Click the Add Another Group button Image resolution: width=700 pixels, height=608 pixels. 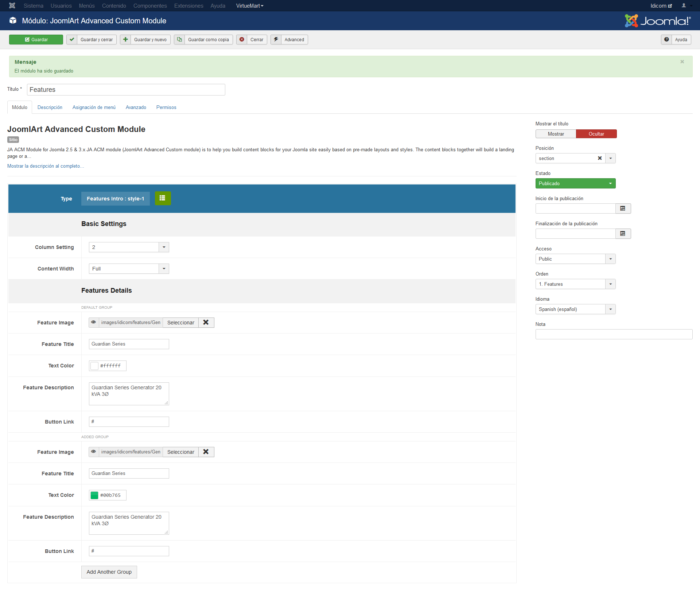pos(109,572)
